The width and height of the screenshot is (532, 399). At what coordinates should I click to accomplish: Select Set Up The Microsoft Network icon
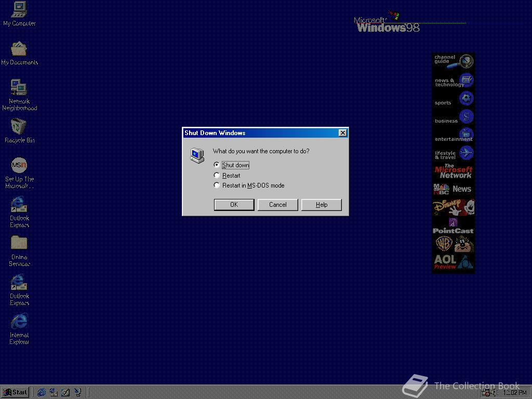coord(19,173)
